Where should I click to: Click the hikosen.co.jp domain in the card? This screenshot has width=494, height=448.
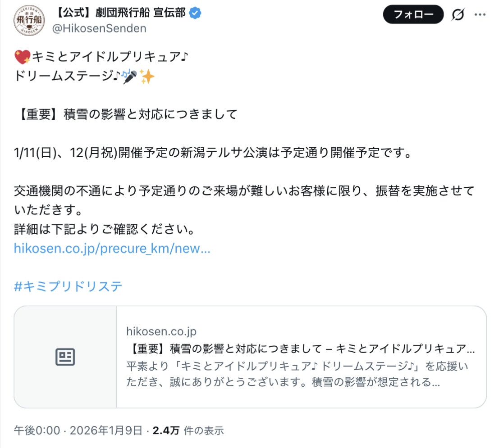click(161, 331)
